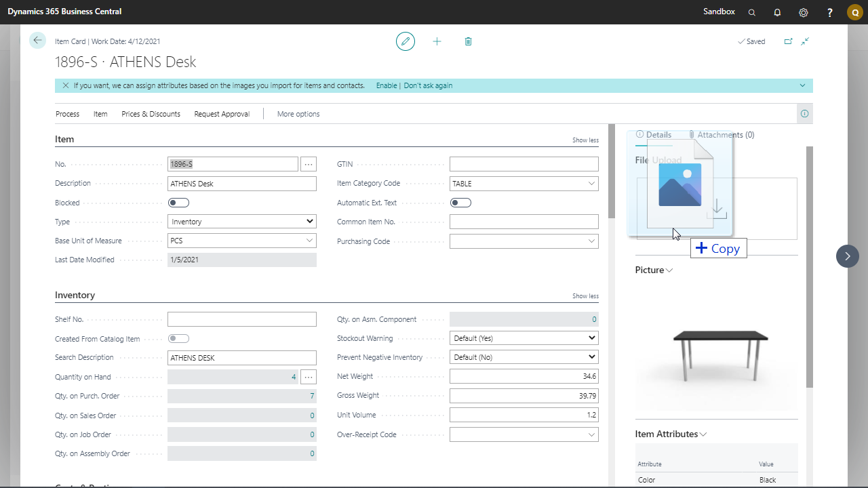The height and width of the screenshot is (488, 868).
Task: Click the plus icon to create new item
Action: coord(437,41)
